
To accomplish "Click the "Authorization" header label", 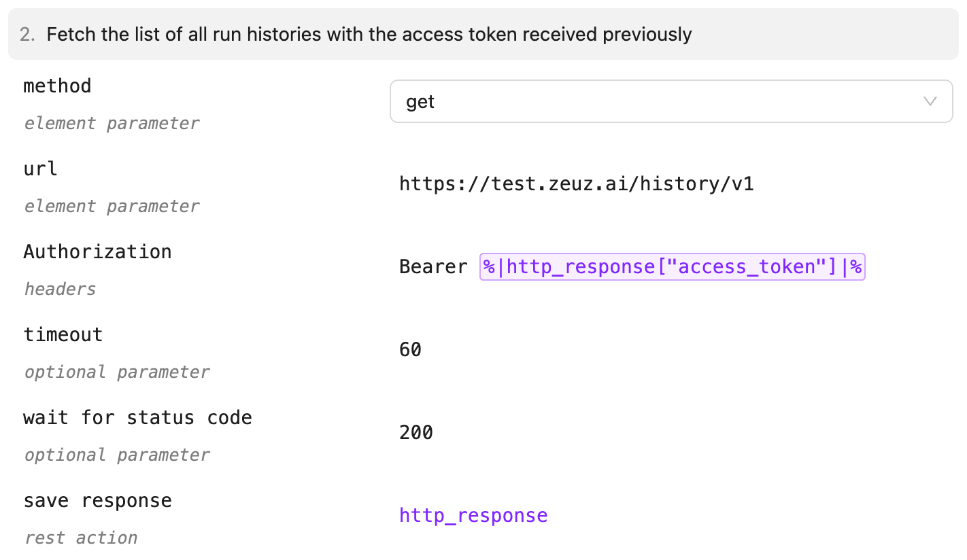I will tap(97, 252).
